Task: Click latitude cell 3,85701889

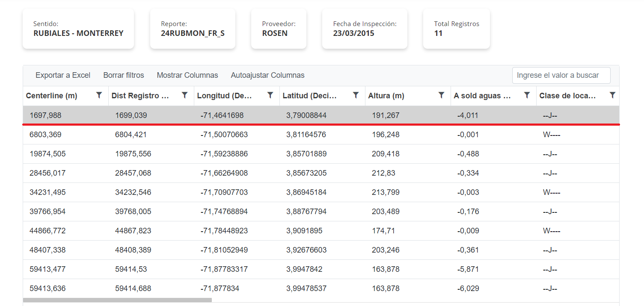Action: [x=306, y=154]
